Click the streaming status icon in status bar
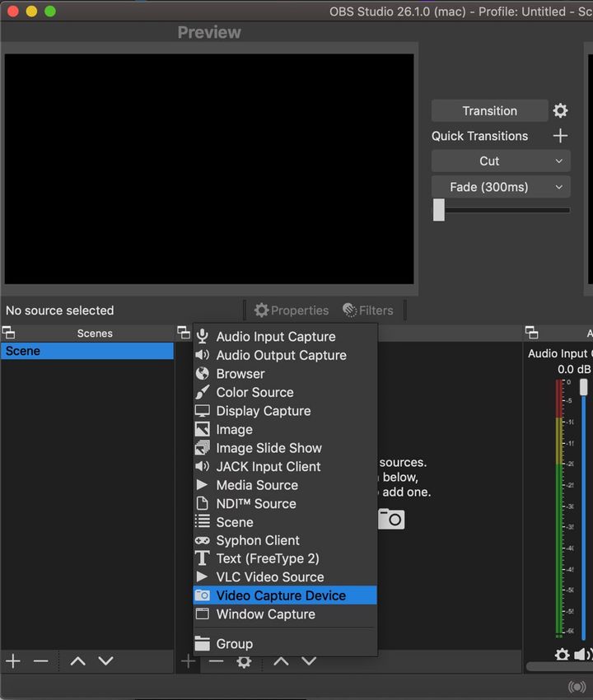 577,687
